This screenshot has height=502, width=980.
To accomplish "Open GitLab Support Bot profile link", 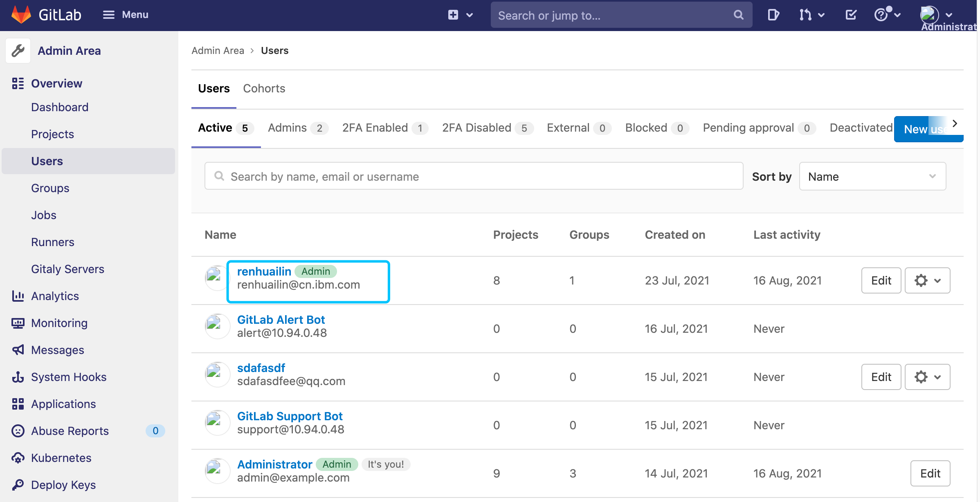I will 290,416.
